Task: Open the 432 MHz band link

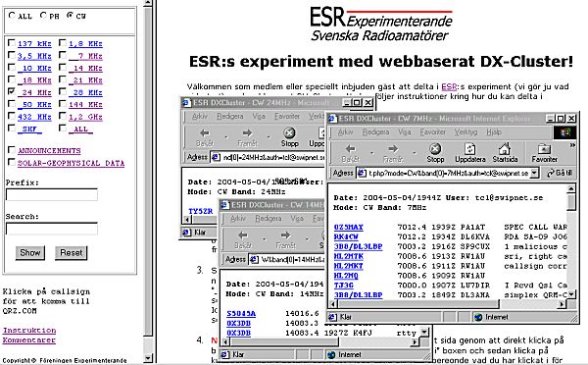Action: click(34, 117)
